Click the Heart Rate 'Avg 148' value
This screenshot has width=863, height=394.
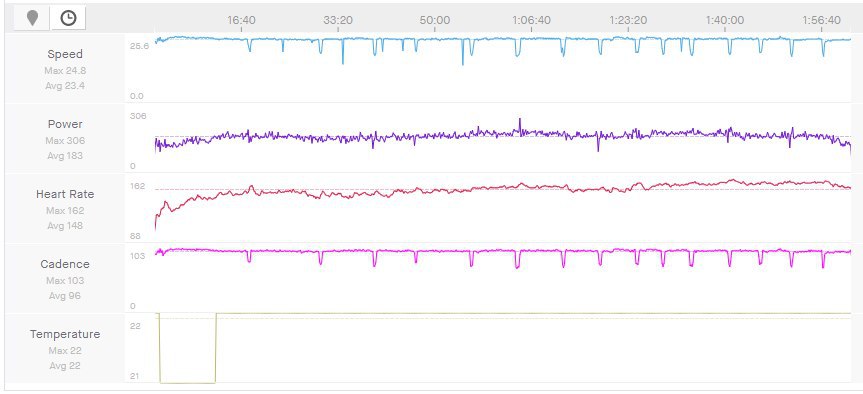pyautogui.click(x=65, y=226)
